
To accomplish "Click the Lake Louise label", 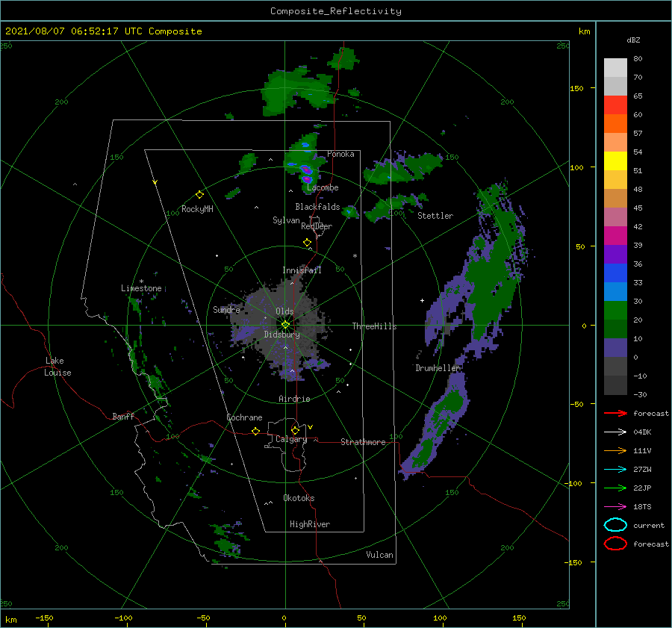I will pos(57,367).
